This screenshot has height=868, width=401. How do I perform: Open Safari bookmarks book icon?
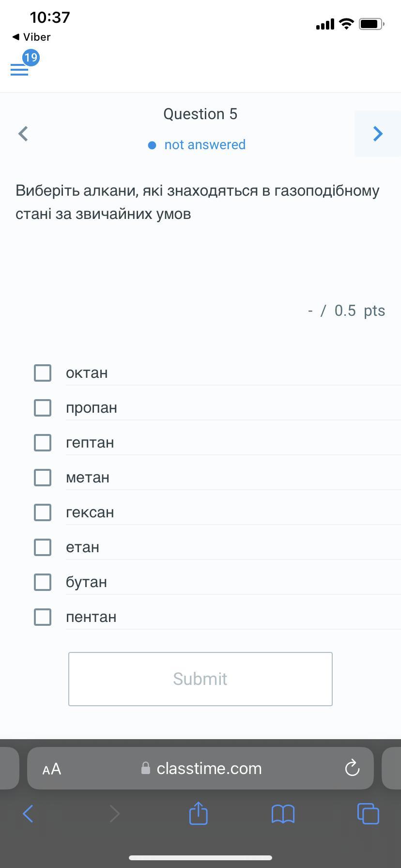283,814
